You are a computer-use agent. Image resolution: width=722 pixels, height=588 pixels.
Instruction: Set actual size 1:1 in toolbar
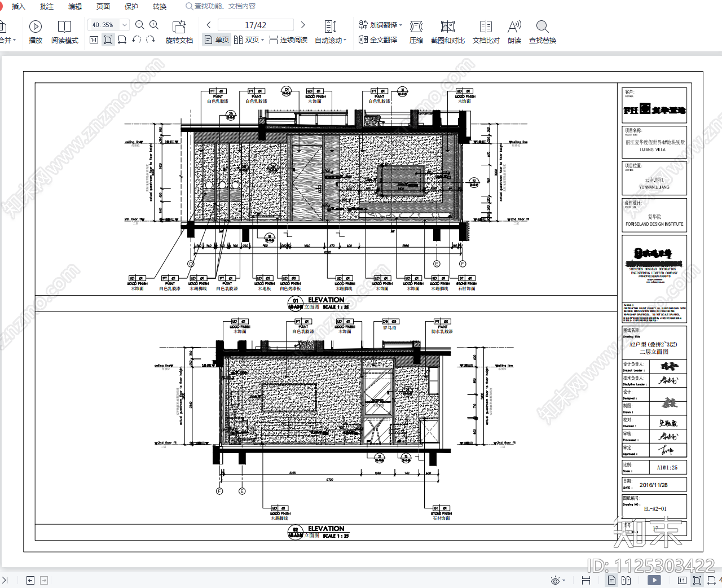94,40
